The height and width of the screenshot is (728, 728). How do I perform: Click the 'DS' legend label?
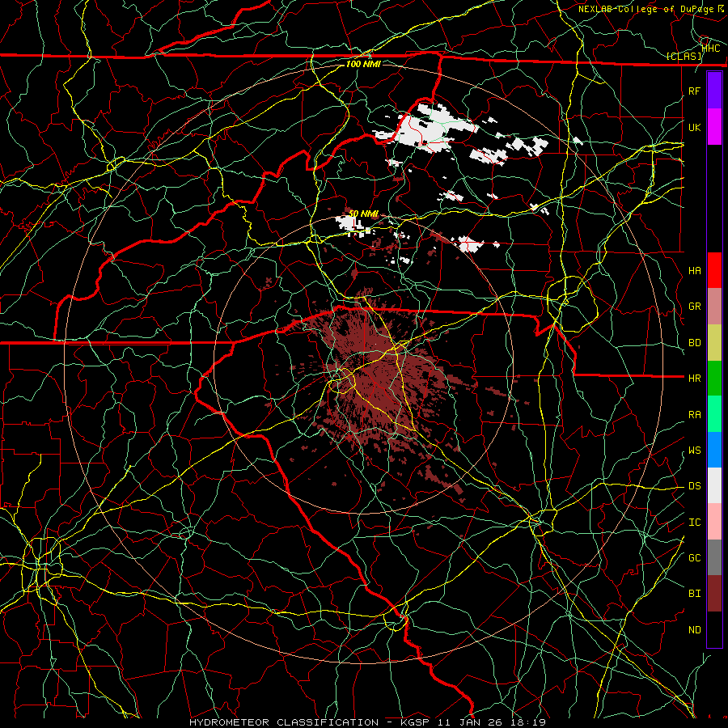pyautogui.click(x=694, y=485)
